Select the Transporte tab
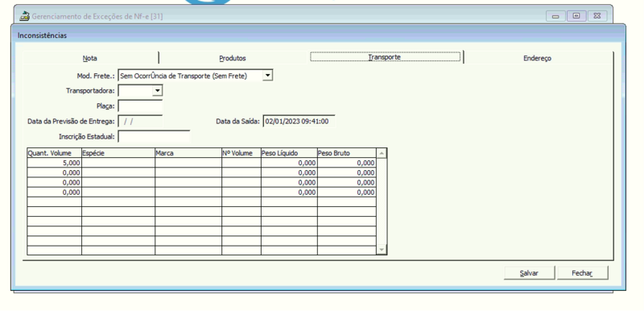This screenshot has height=311, width=644. click(x=385, y=57)
